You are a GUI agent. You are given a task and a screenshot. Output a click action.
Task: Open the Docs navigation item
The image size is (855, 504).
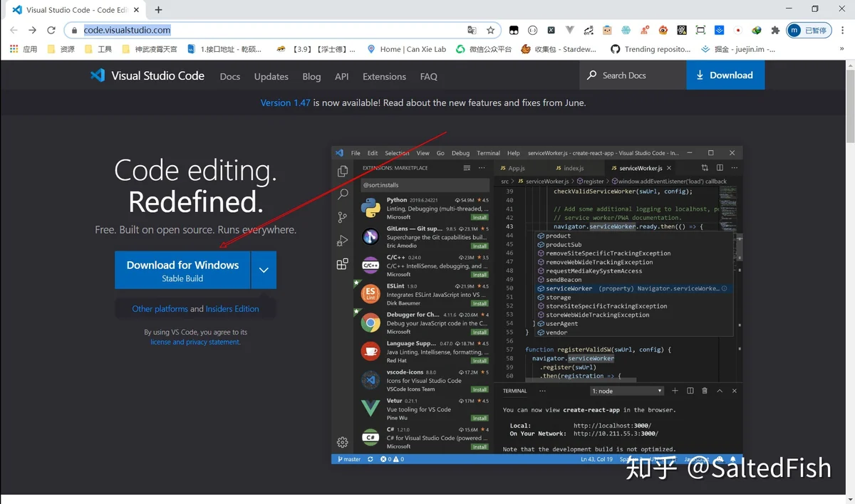(230, 76)
